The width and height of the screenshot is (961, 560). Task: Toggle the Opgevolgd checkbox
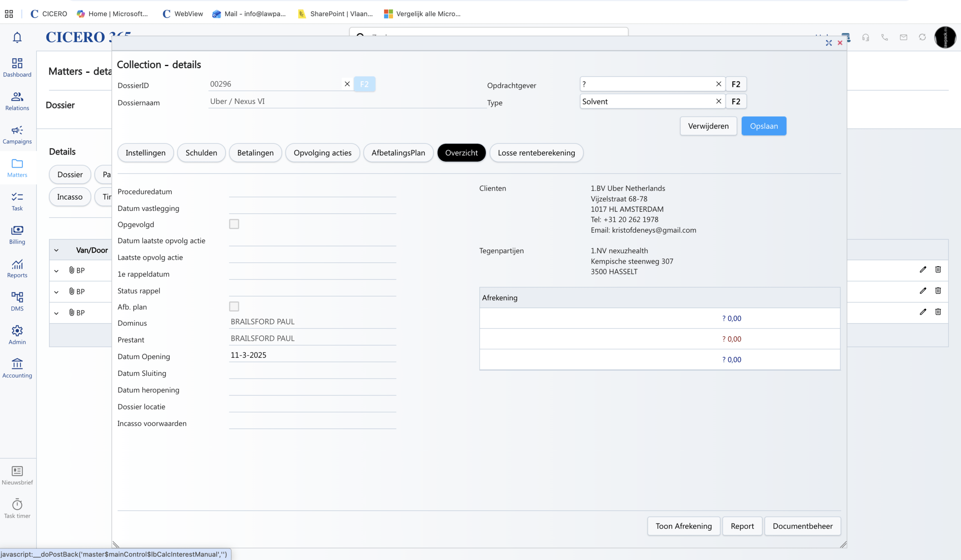[x=234, y=224]
